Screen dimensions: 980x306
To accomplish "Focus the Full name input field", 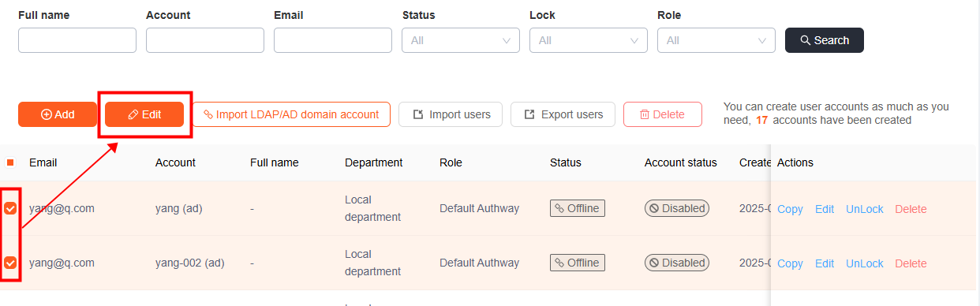I will [x=77, y=40].
